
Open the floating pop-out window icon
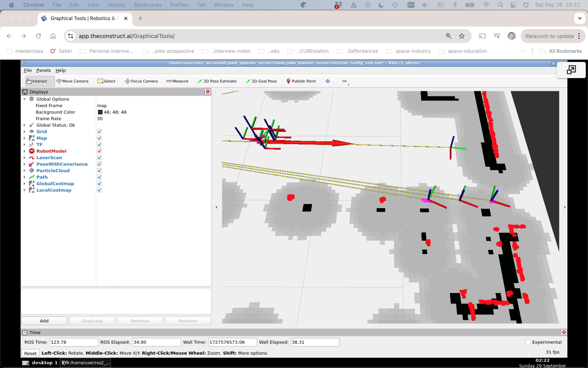click(x=571, y=70)
